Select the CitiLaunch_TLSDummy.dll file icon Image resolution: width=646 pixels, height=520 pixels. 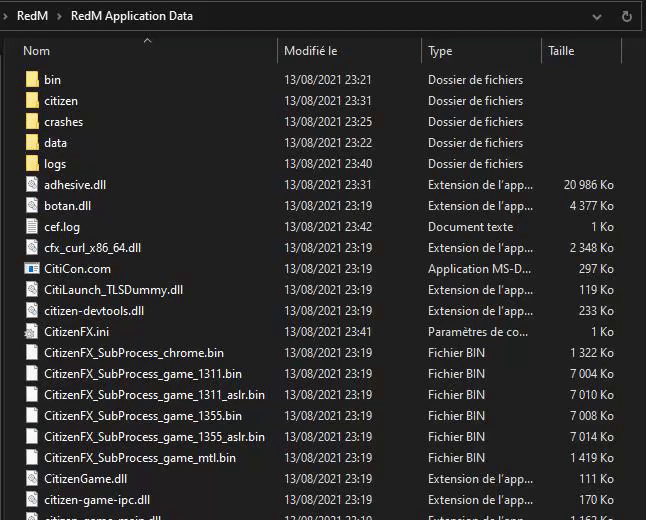click(x=32, y=290)
